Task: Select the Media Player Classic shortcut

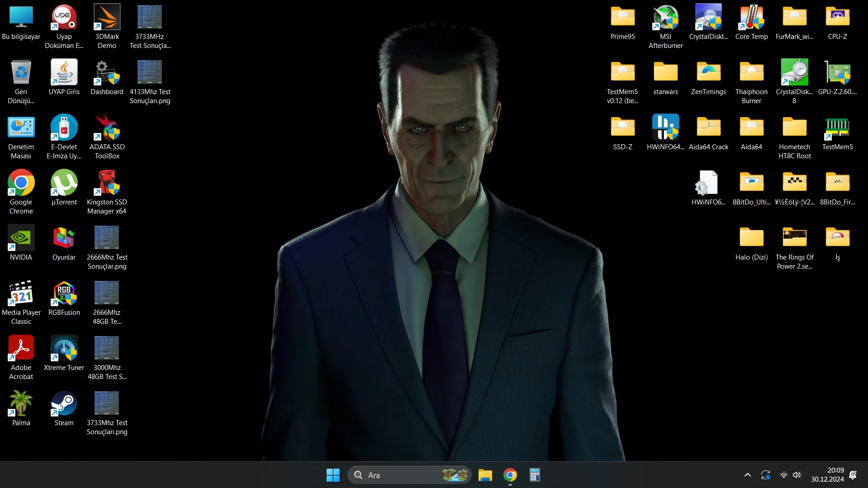Action: pos(21,303)
